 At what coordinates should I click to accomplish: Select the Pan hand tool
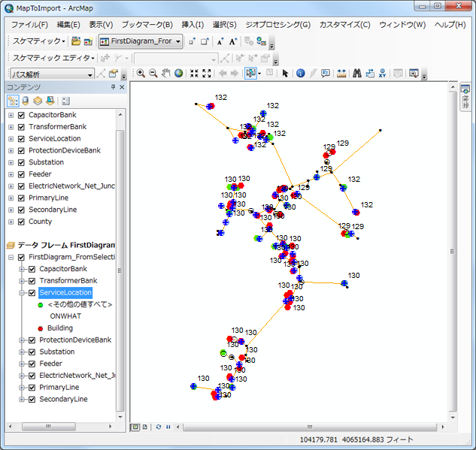click(166, 74)
